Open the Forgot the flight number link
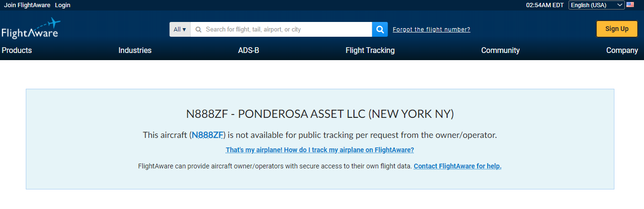This screenshot has height=209, width=644. (431, 30)
